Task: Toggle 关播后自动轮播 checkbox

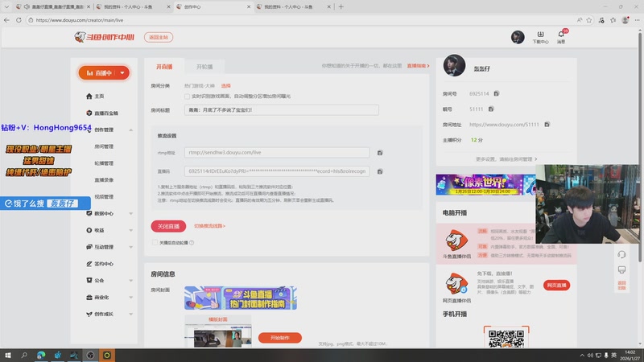Action: pyautogui.click(x=155, y=242)
